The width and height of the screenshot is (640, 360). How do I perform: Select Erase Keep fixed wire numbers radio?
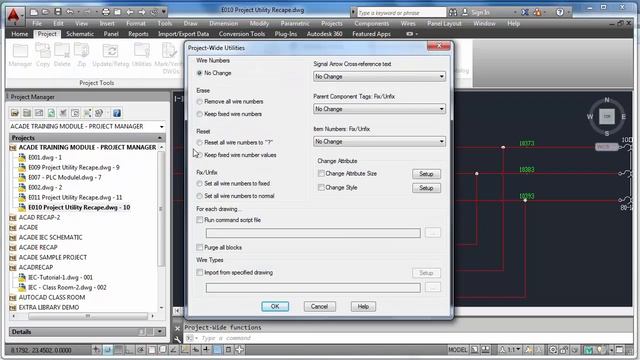(199, 114)
